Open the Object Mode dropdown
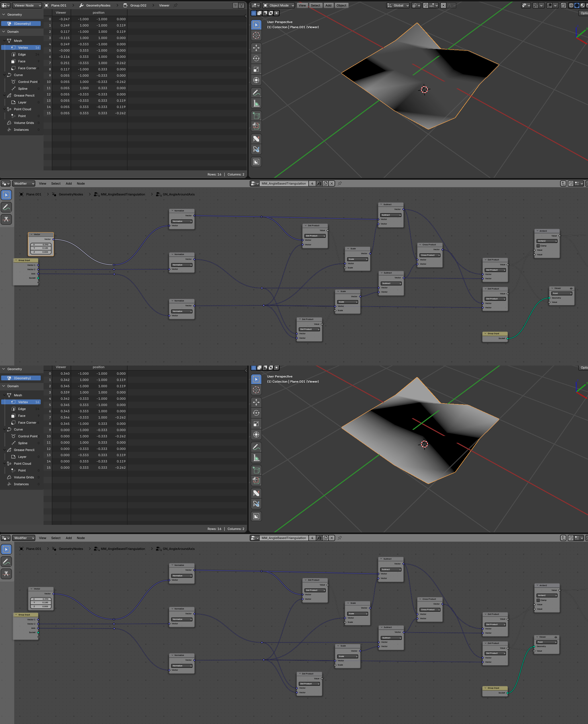 coord(279,5)
